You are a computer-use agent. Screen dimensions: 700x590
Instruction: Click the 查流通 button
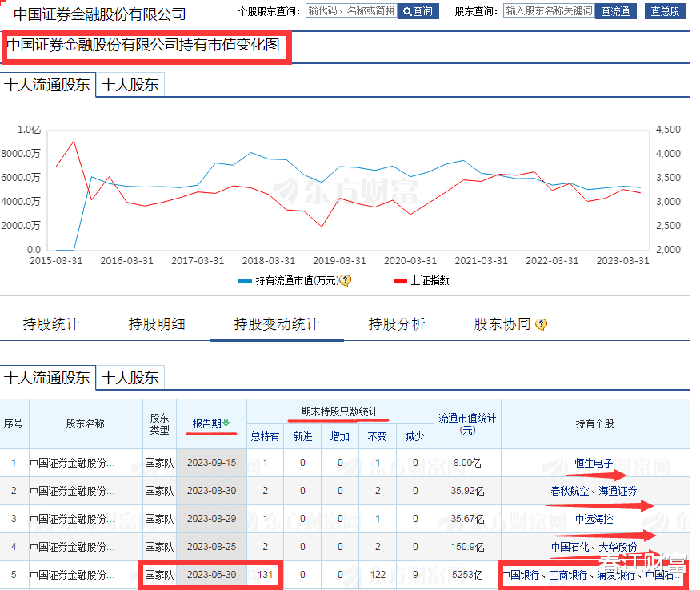coord(615,11)
